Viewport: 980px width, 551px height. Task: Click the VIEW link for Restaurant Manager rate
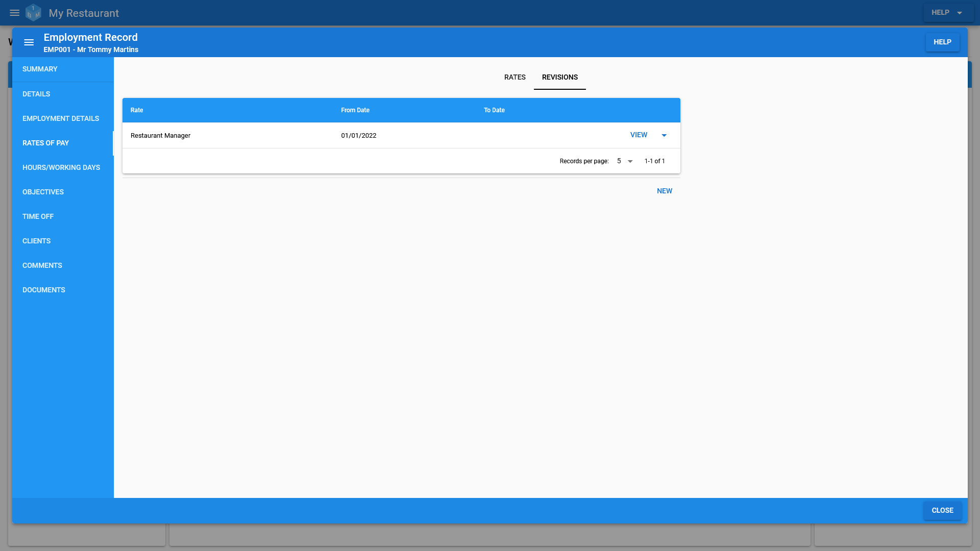pyautogui.click(x=639, y=135)
